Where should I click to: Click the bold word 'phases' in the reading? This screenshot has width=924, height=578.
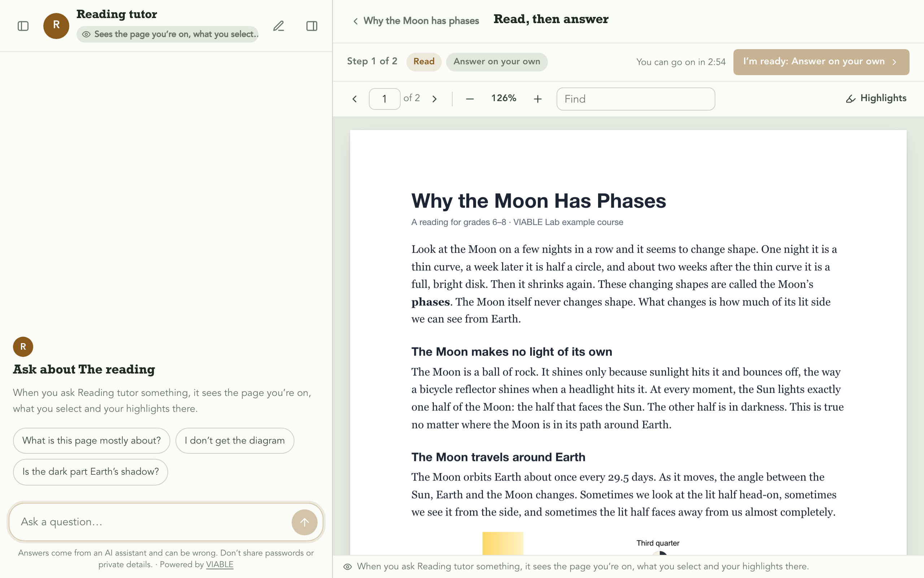[x=430, y=302]
